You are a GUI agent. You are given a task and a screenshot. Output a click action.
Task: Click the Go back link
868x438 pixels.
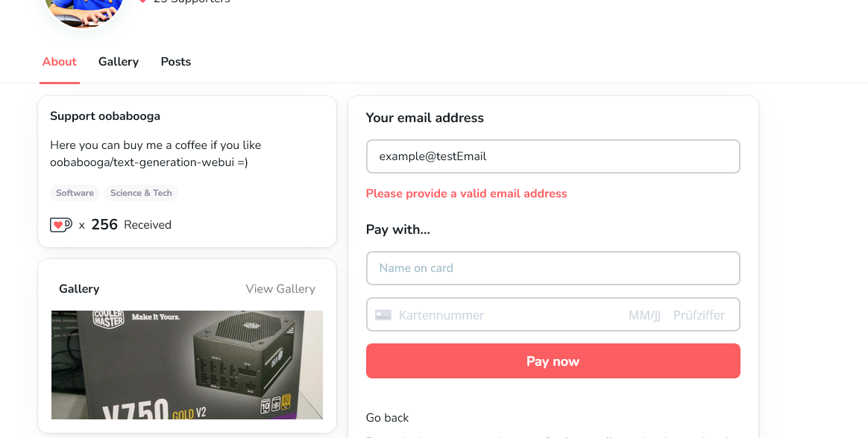tap(387, 418)
